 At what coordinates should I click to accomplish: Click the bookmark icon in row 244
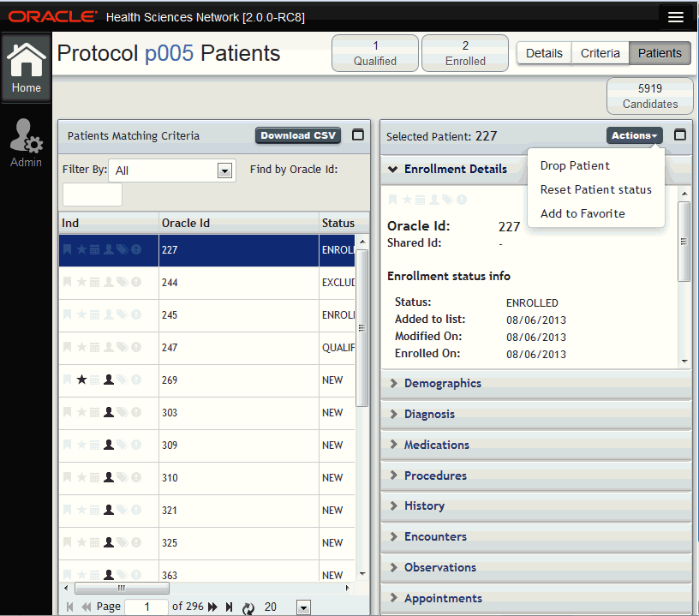(68, 282)
